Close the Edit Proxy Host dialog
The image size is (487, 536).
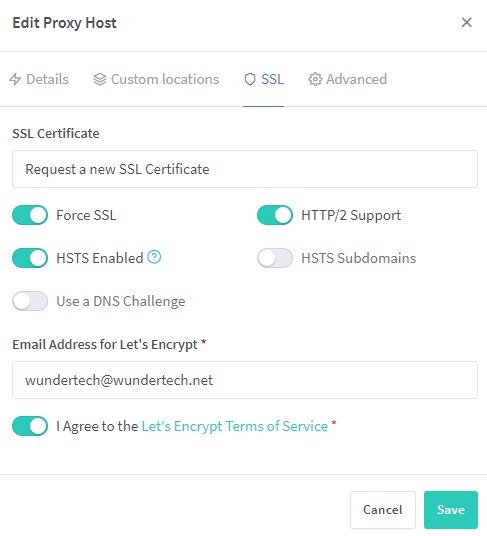[x=466, y=23]
